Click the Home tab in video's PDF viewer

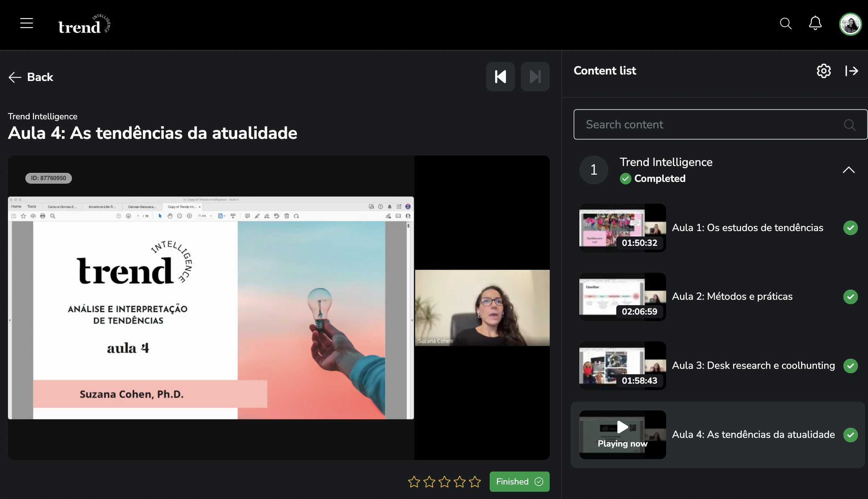pos(16,206)
